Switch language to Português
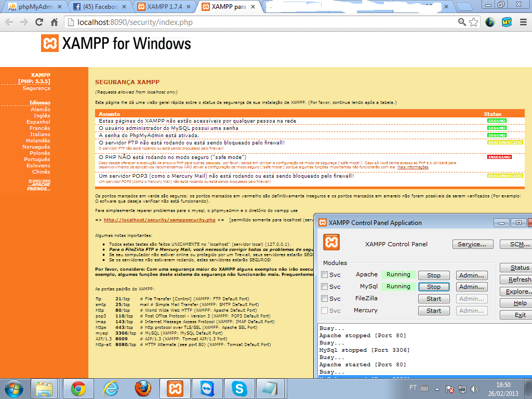Screen dimensions: 532x399 click(x=37, y=159)
